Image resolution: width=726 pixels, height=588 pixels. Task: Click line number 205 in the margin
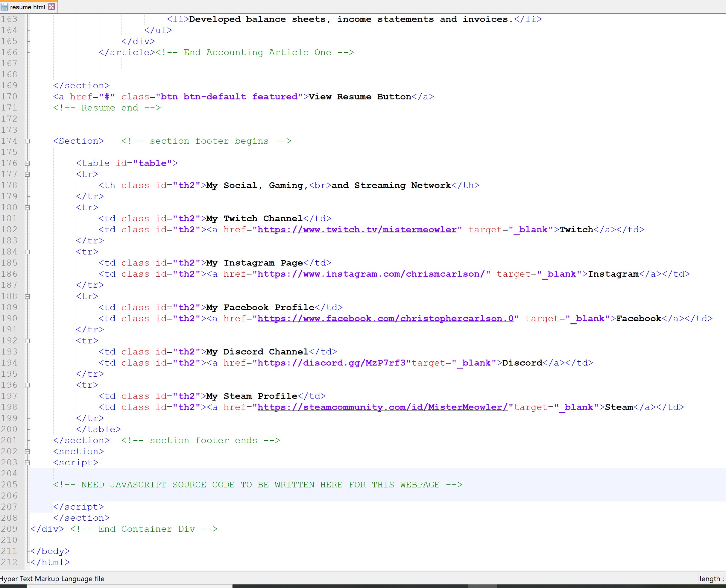9,485
